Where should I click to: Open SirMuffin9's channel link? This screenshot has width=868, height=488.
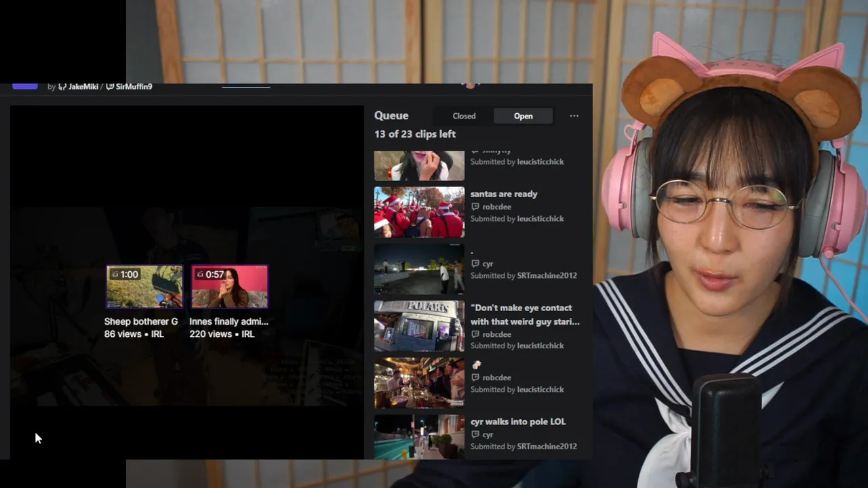(134, 87)
